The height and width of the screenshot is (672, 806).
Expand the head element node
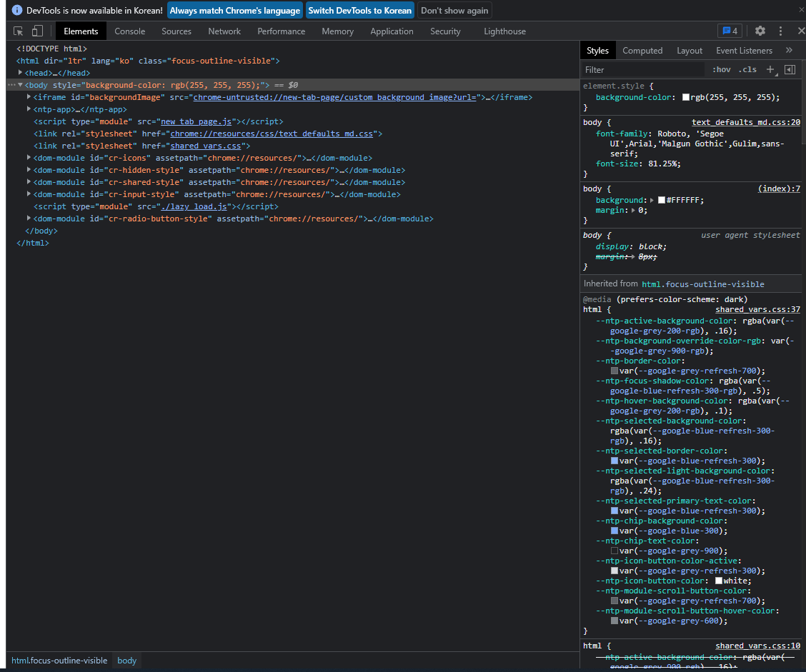click(x=20, y=73)
